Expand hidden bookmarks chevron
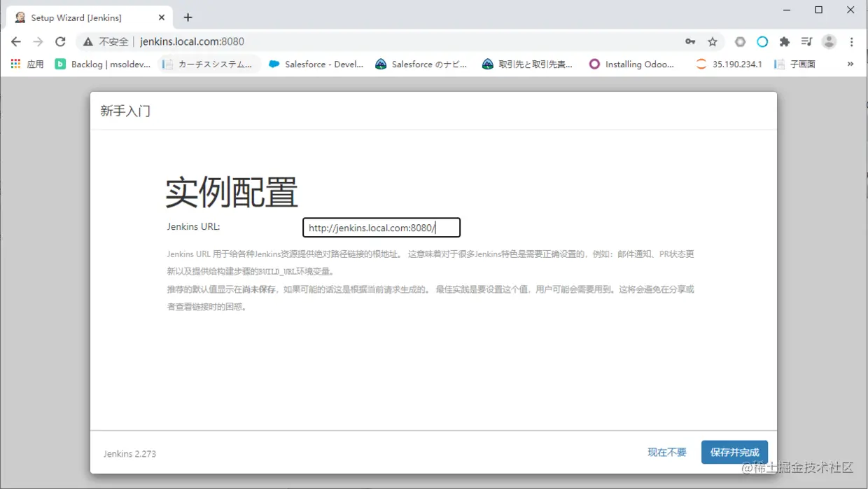Viewport: 868px width, 489px height. [x=850, y=64]
